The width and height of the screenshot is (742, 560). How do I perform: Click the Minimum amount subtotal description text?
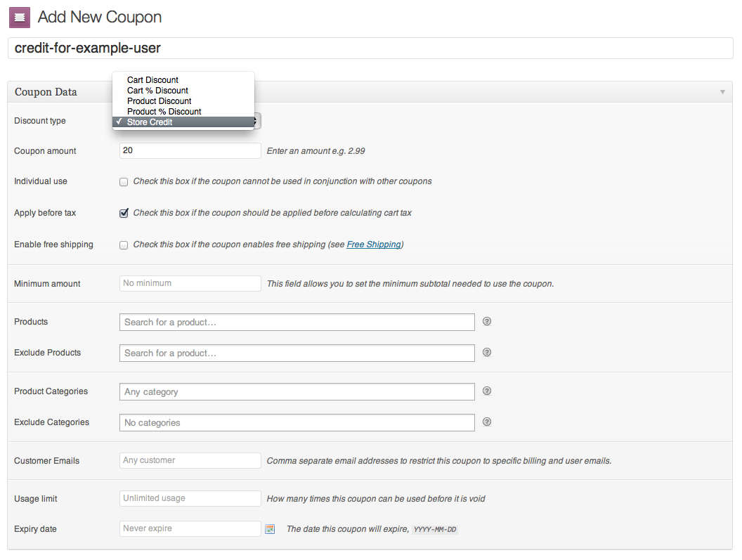(410, 284)
